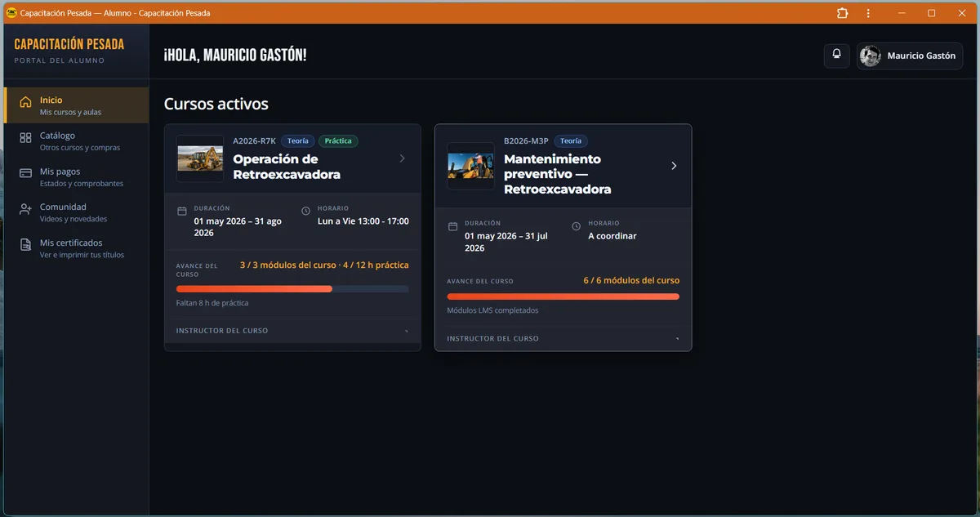Click the app logo icon in title bar
Image resolution: width=980 pixels, height=517 pixels.
(11, 13)
